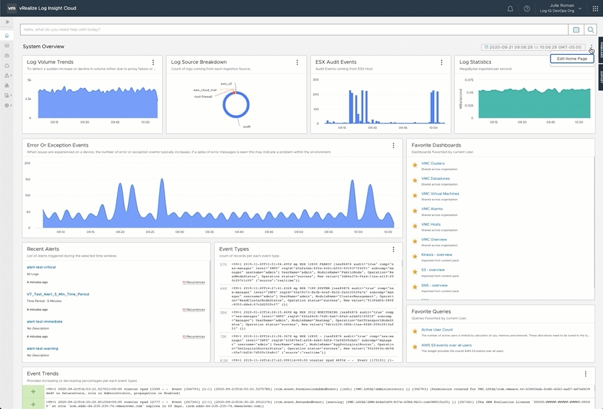
Task: Open the alert-test-critical alert link
Action: (x=41, y=267)
